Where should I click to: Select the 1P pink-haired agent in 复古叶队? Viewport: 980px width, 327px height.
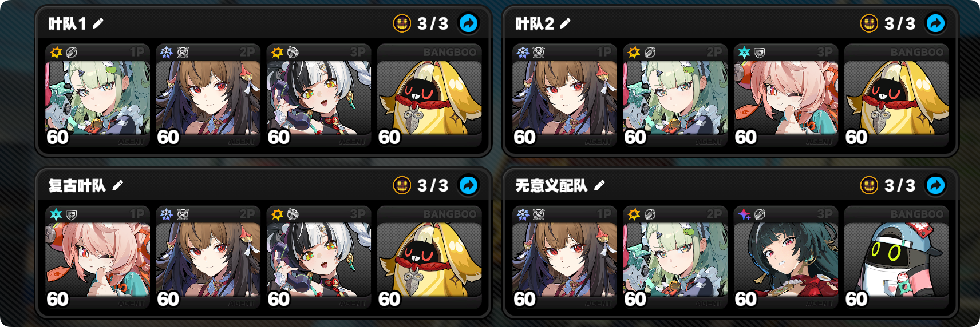click(x=98, y=257)
